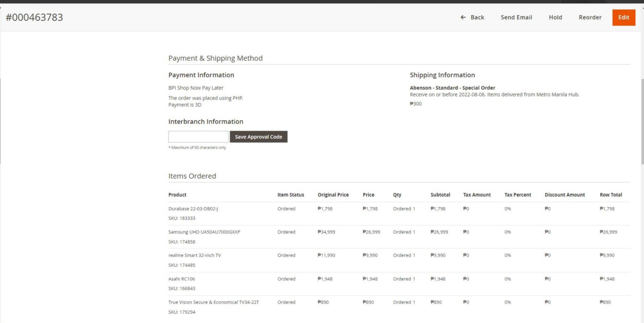644x323 pixels.
Task: Click the Row Total column header
Action: pos(611,195)
